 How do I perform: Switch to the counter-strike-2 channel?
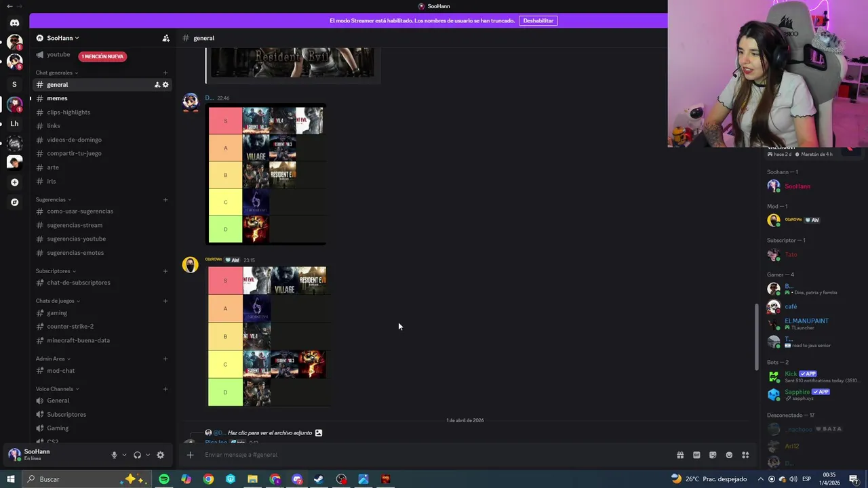[x=102, y=327]
